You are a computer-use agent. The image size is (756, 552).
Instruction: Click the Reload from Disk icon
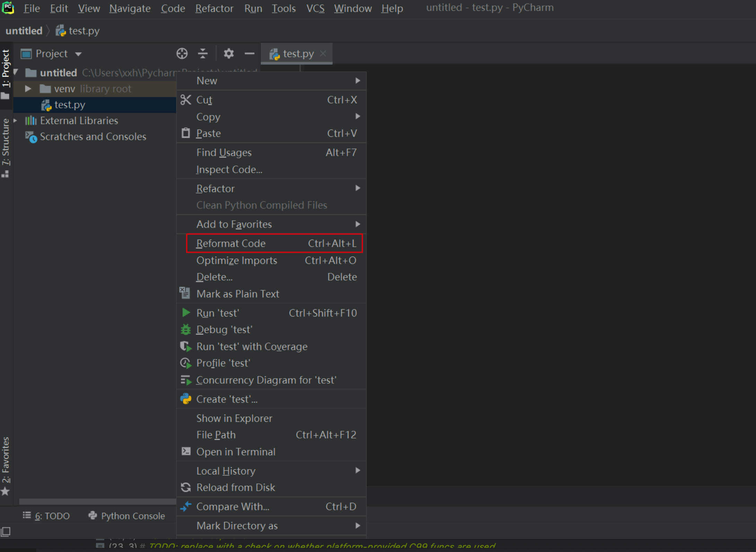tap(186, 487)
